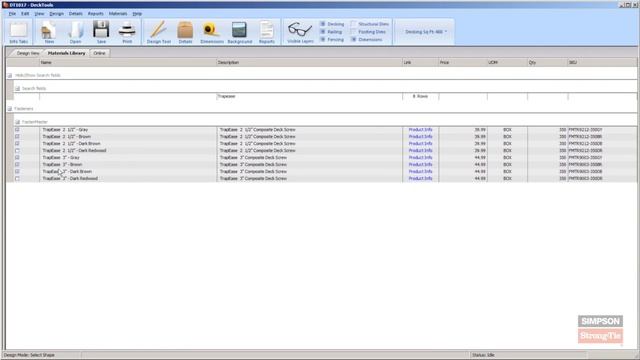Open the File menu
Screen dimensions: 640x360
point(12,13)
